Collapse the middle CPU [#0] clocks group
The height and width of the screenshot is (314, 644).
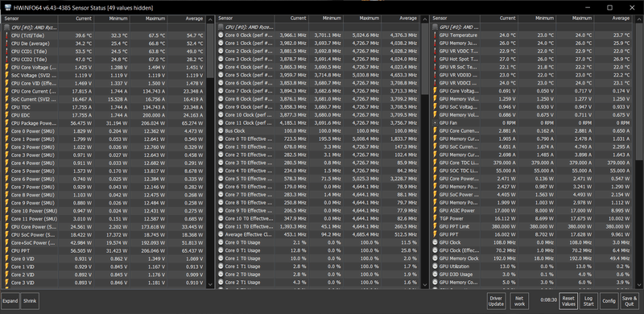pyautogui.click(x=246, y=27)
